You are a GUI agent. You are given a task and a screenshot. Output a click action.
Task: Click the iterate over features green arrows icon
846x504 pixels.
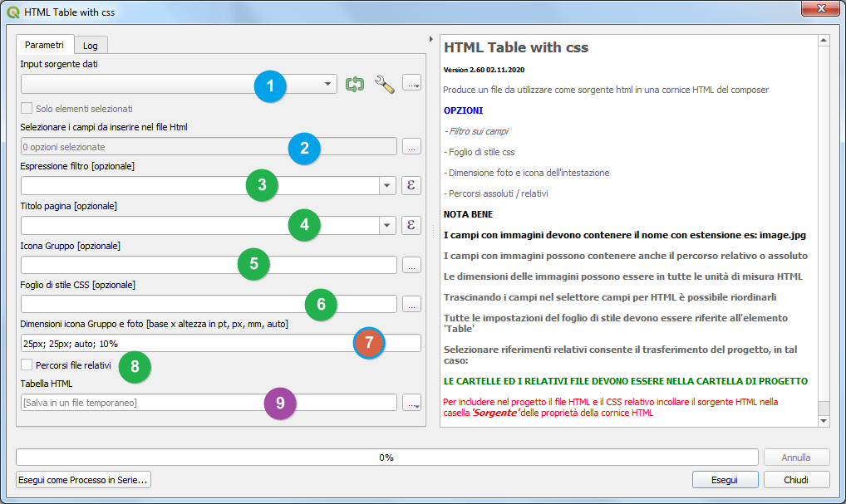[355, 84]
